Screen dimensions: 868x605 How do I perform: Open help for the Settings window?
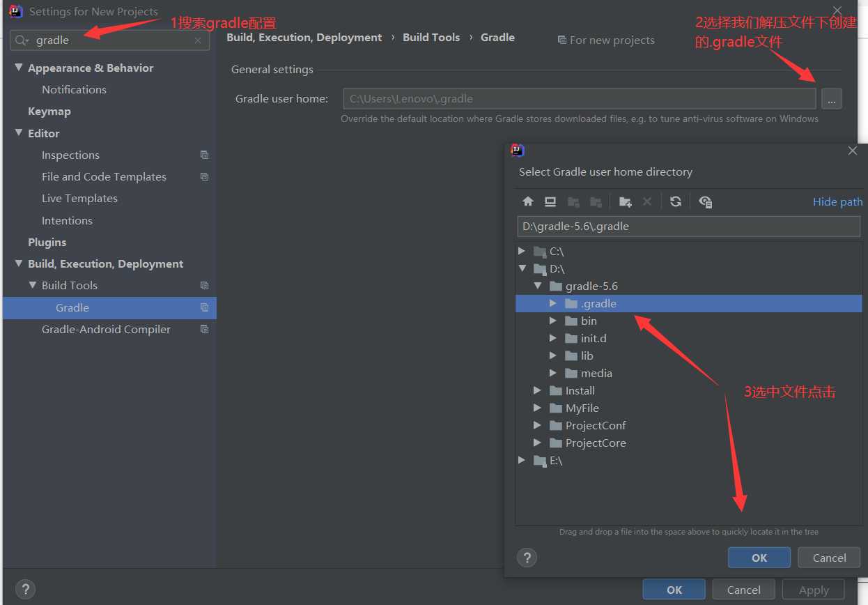click(24, 589)
